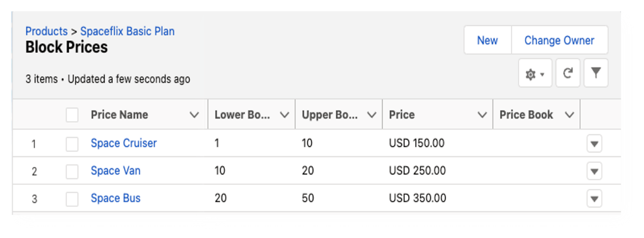Open the Price Book column menu chevron
The height and width of the screenshot is (238, 644).
[x=569, y=115]
